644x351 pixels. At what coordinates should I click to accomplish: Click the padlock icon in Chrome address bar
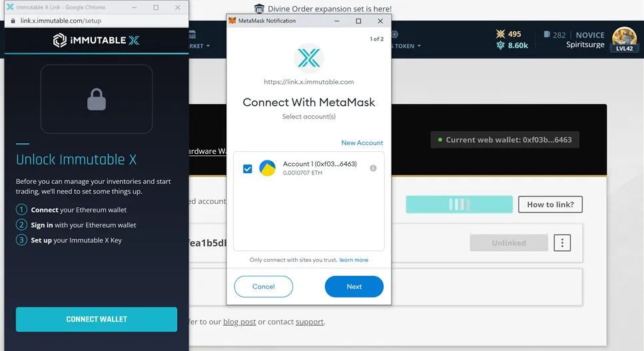click(13, 21)
